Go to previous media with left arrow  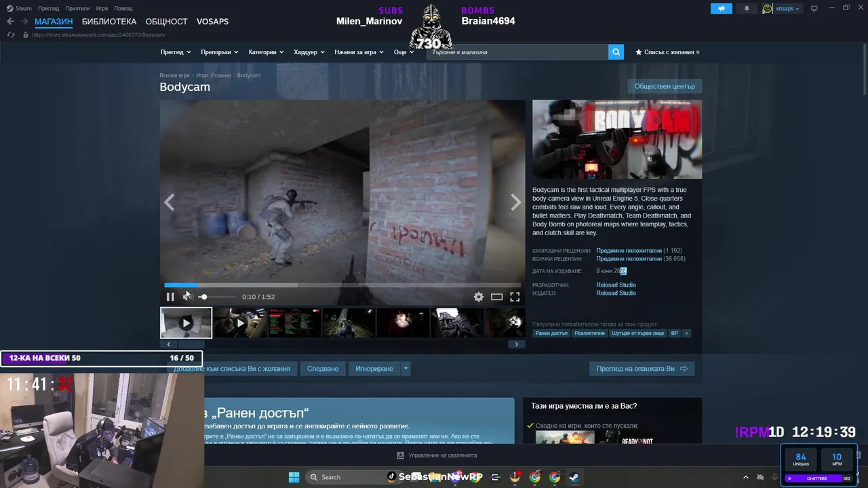coord(170,202)
